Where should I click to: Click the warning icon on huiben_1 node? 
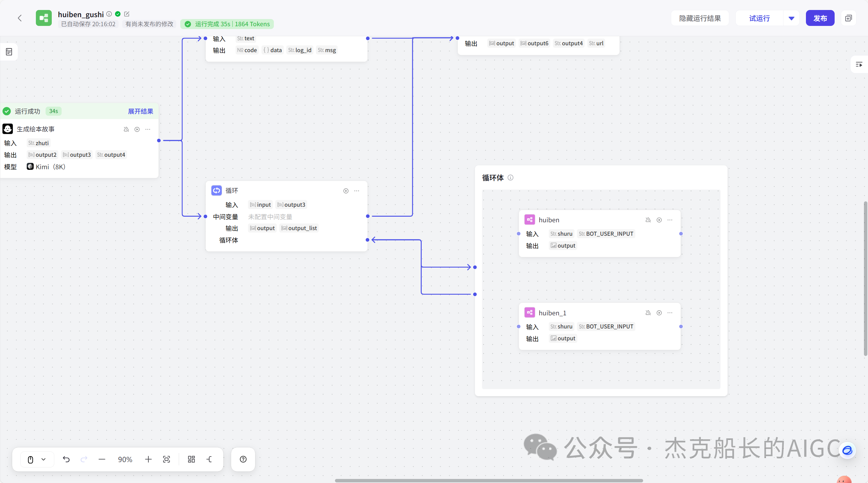pos(648,313)
